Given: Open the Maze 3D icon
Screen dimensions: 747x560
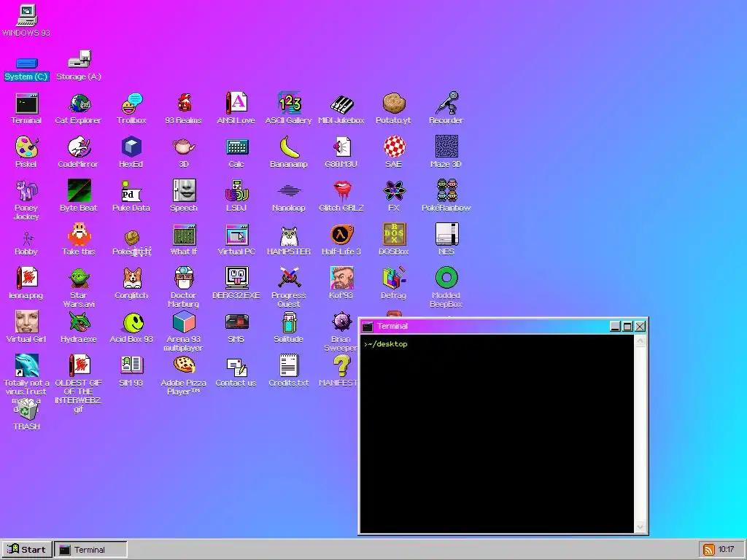Looking at the screenshot, I should click(x=446, y=147).
